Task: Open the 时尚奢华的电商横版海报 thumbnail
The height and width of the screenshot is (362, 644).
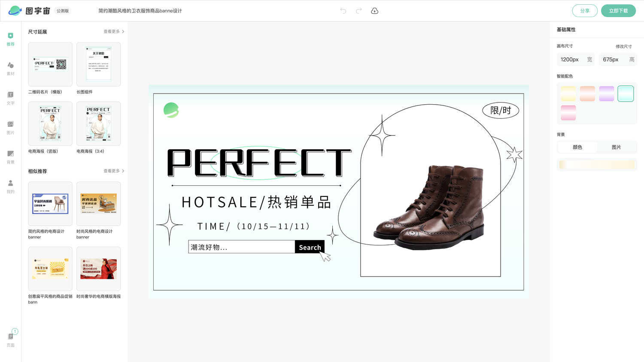Action: coord(98,269)
